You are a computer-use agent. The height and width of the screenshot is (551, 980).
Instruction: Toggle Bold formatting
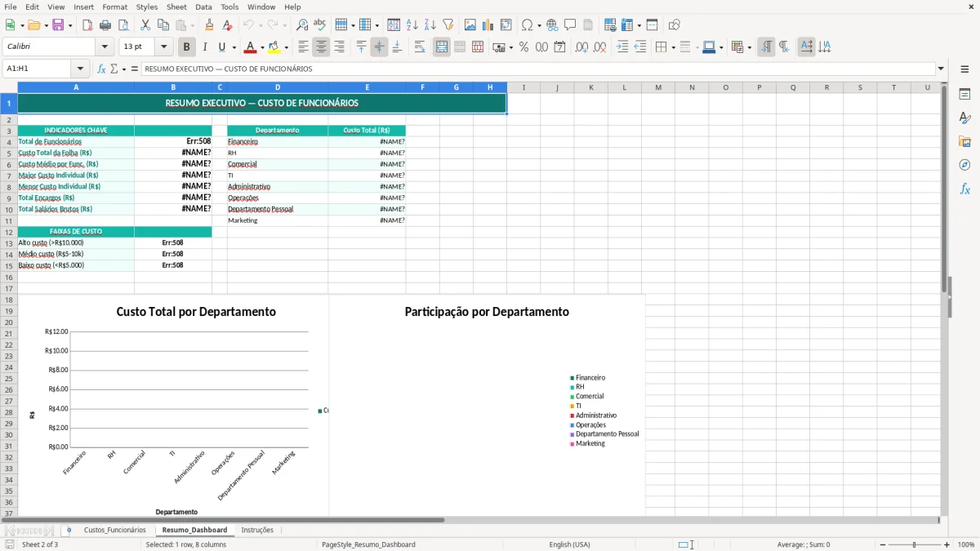[x=187, y=47]
